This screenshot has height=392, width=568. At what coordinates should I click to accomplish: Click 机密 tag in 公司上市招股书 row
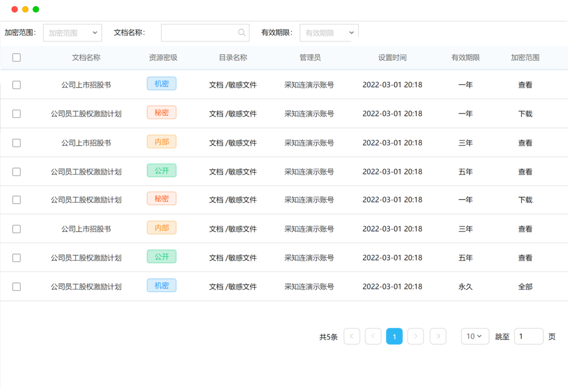pyautogui.click(x=161, y=84)
